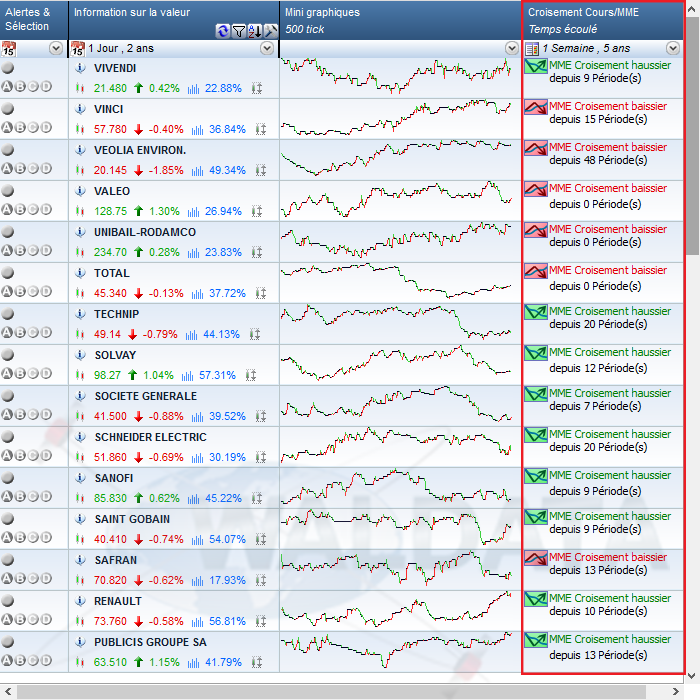Viewport: 700px width, 700px height.
Task: Click the A-Z sort icon
Action: click(x=254, y=31)
